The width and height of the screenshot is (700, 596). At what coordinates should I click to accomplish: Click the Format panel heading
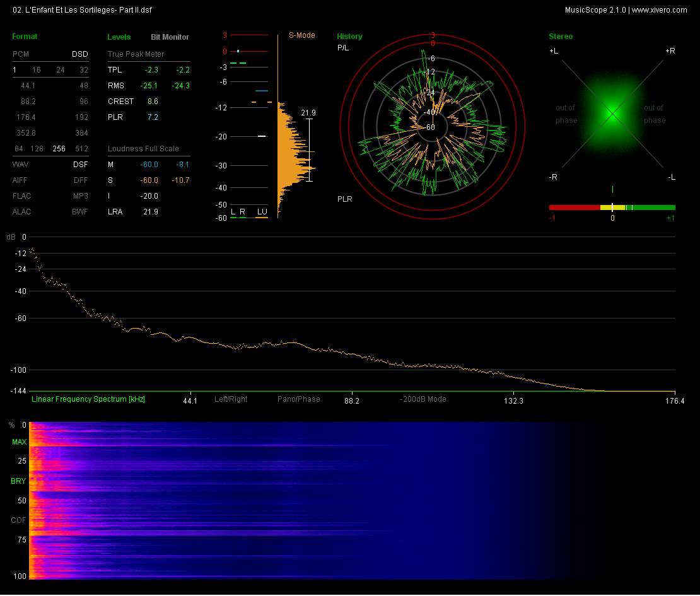(25, 37)
